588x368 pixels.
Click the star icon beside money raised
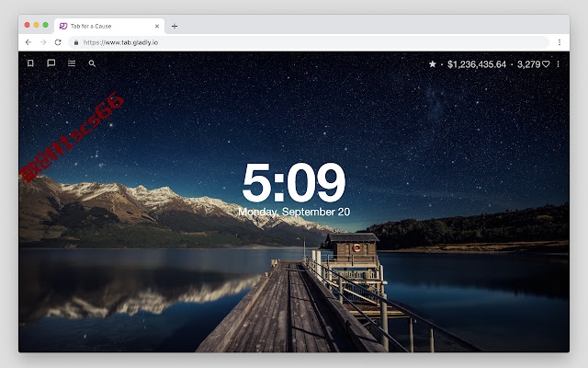point(433,64)
